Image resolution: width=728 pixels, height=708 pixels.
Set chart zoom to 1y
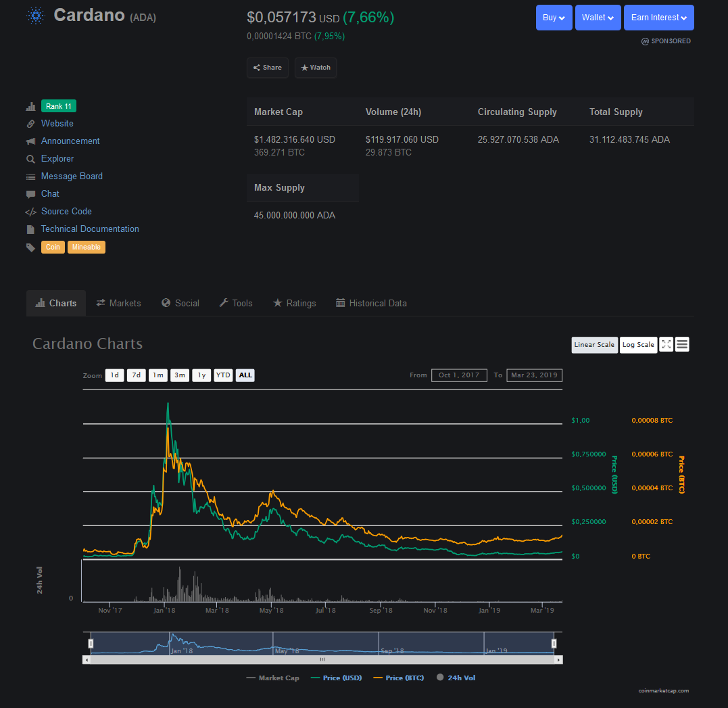(x=201, y=375)
